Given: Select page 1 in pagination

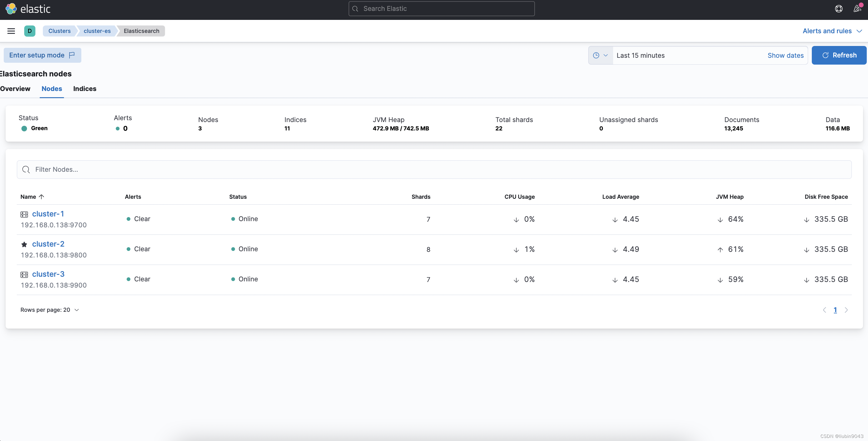Looking at the screenshot, I should pyautogui.click(x=835, y=310).
